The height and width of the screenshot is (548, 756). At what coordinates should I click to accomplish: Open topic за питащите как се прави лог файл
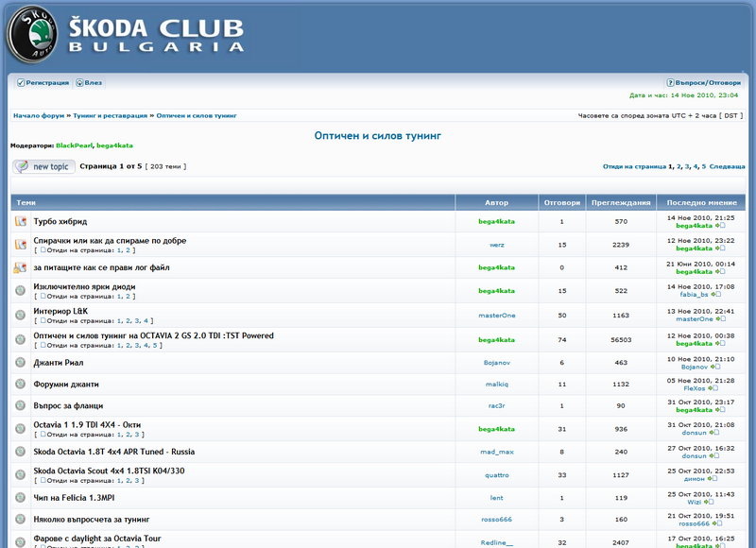101,267
